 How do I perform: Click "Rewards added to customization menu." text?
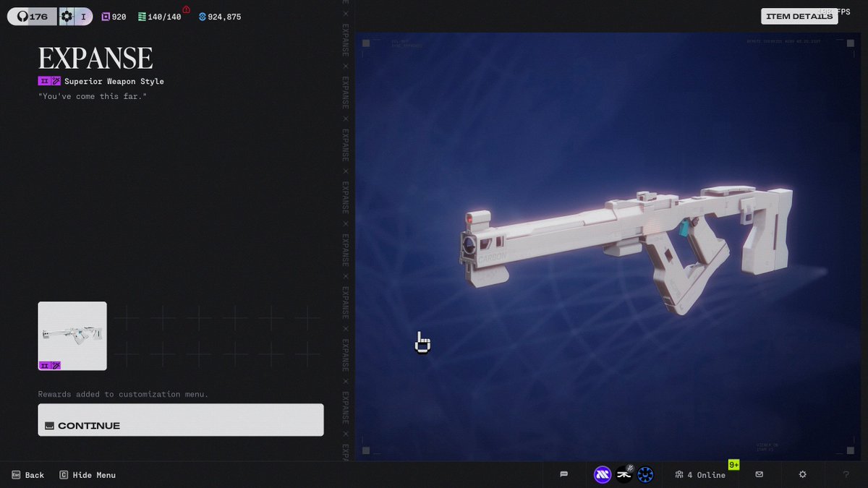tap(123, 394)
